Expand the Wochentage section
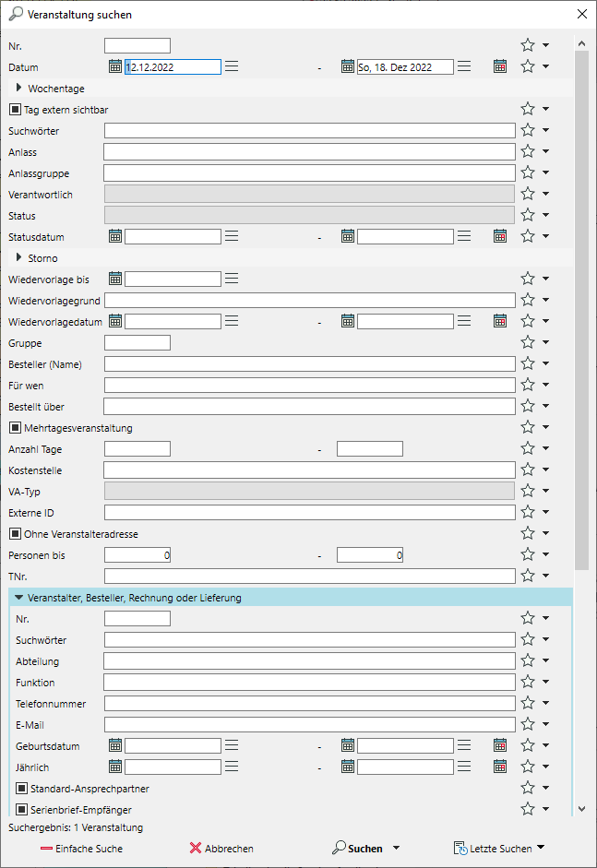Viewport: 597px width, 868px height. (19, 89)
